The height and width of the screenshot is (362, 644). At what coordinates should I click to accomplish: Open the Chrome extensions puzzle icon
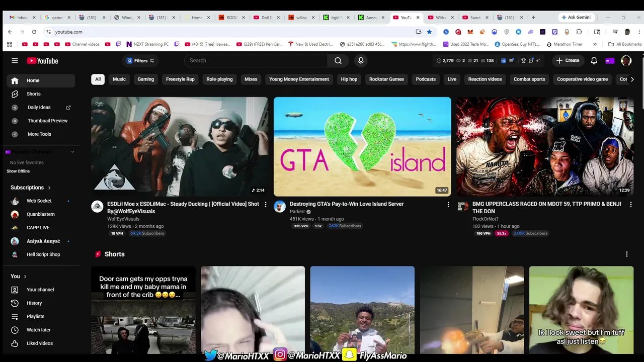click(x=579, y=32)
